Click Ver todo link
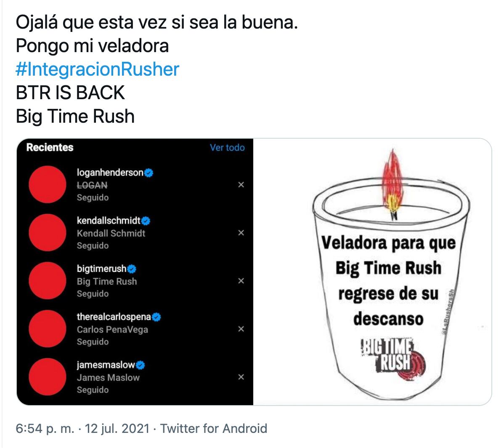The height and width of the screenshot is (448, 504). point(227,148)
